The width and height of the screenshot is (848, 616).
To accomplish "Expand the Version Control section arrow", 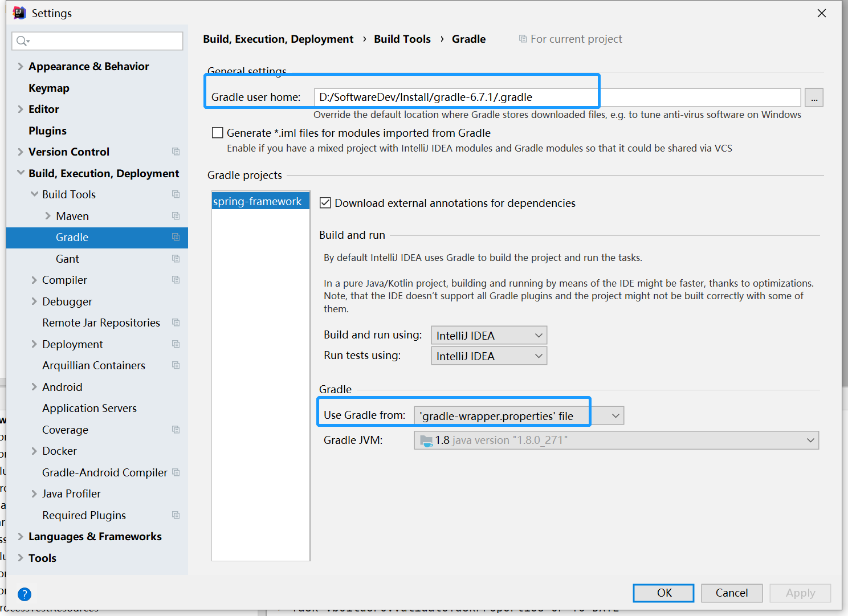I will [21, 152].
